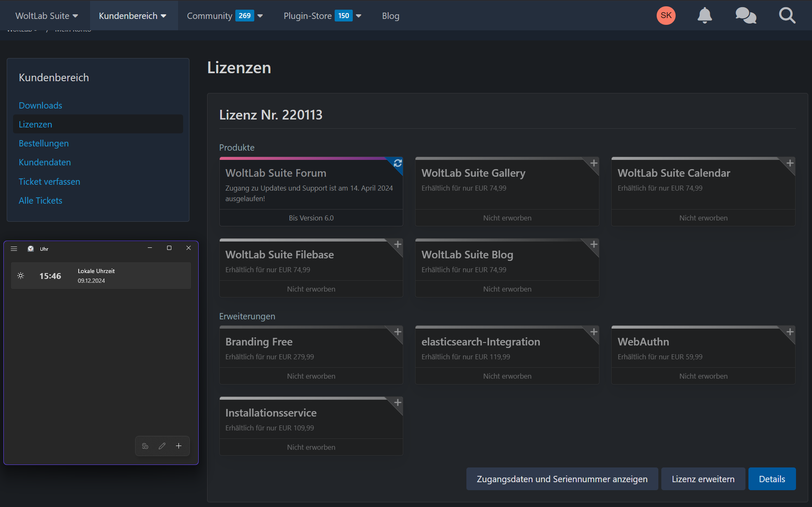Click the compare time zones icon

(145, 446)
